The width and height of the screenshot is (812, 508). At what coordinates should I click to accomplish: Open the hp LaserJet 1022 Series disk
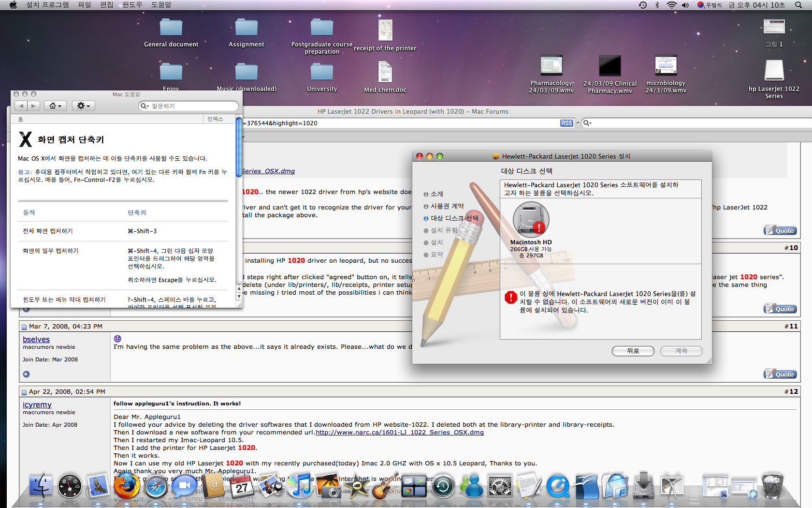(774, 71)
